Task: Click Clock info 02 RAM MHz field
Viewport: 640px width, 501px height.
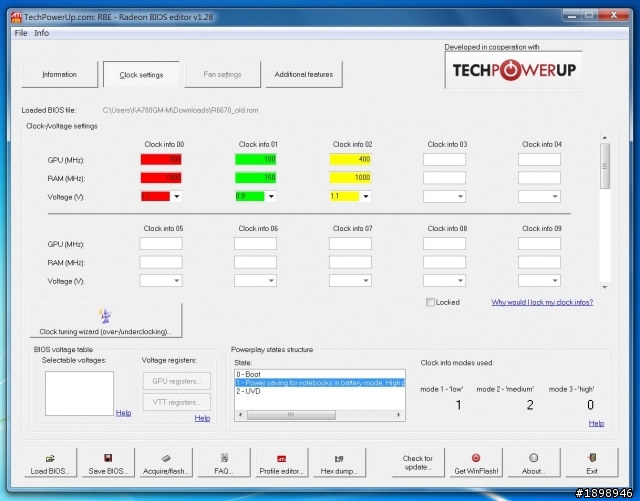Action: click(x=350, y=178)
